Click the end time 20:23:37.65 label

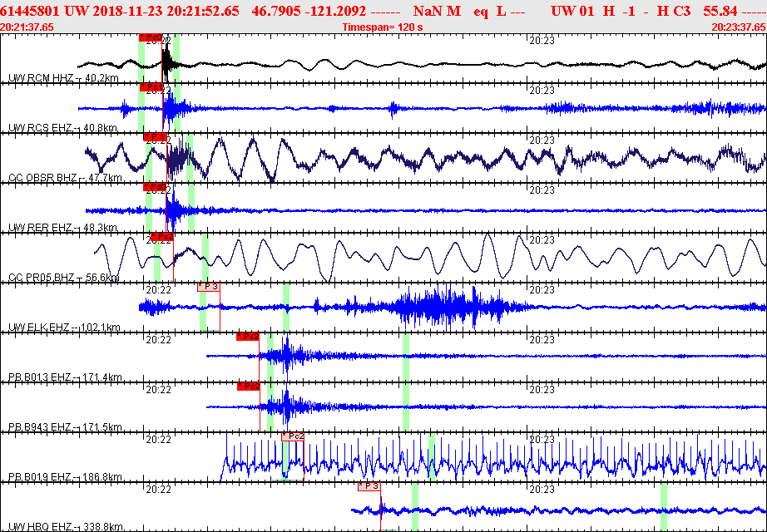pyautogui.click(x=739, y=27)
